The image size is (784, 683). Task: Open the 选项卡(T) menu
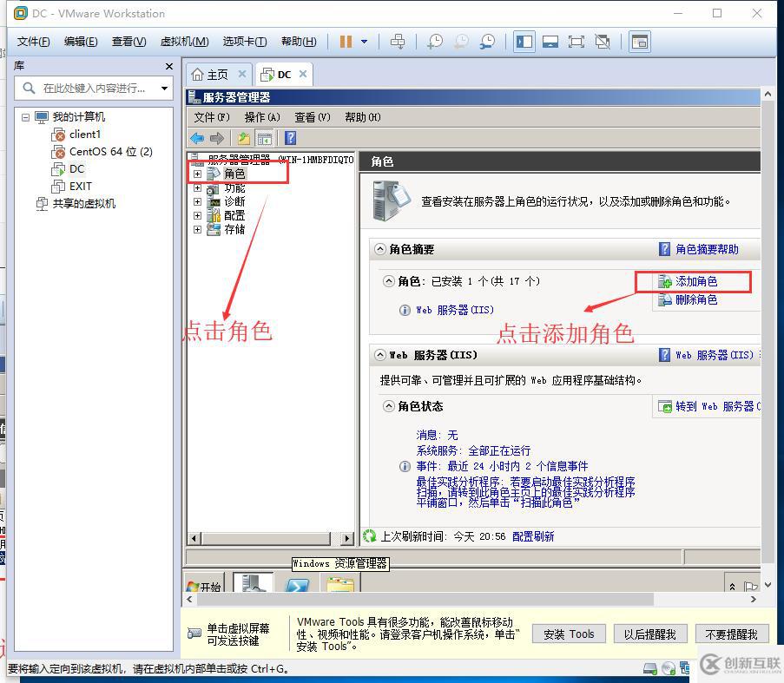pyautogui.click(x=245, y=42)
